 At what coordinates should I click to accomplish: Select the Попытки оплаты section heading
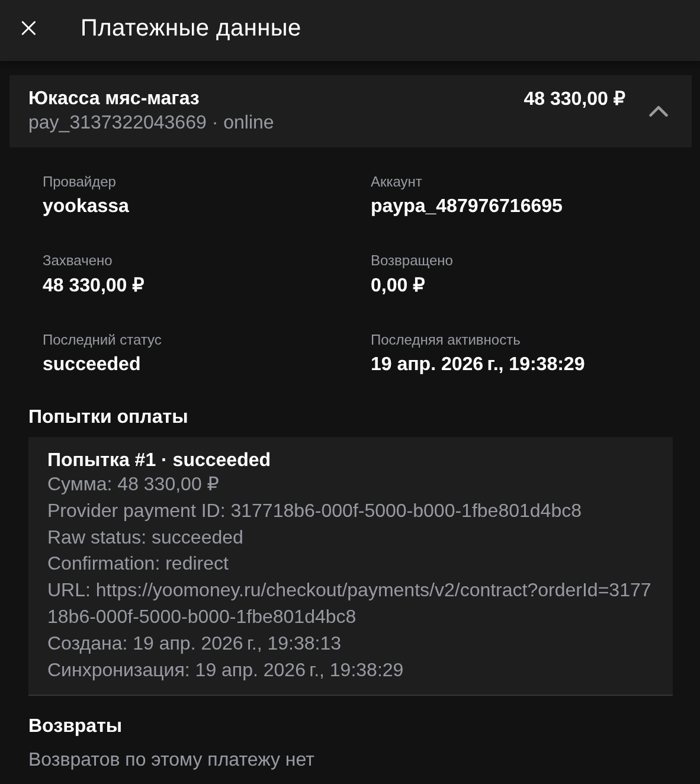(108, 416)
